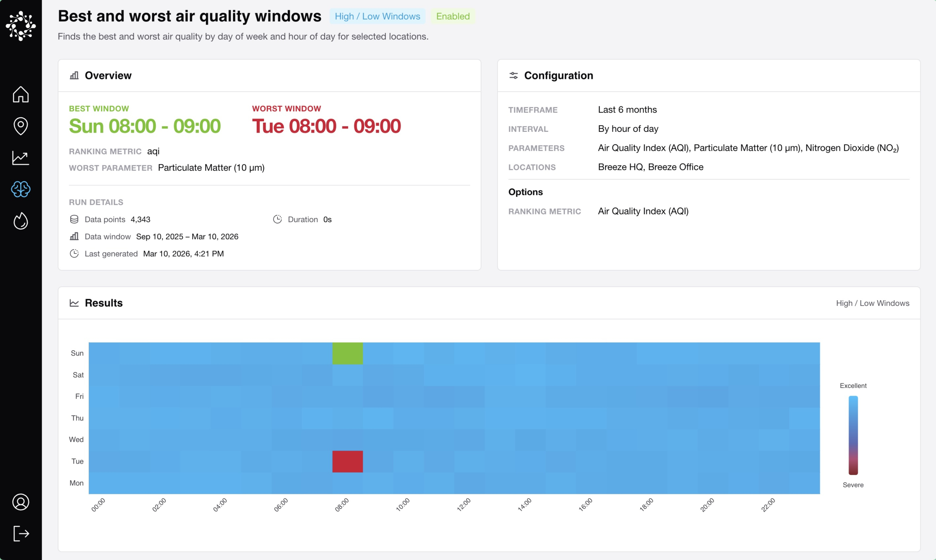
Task: Open the user account profile icon
Action: pos(21,502)
